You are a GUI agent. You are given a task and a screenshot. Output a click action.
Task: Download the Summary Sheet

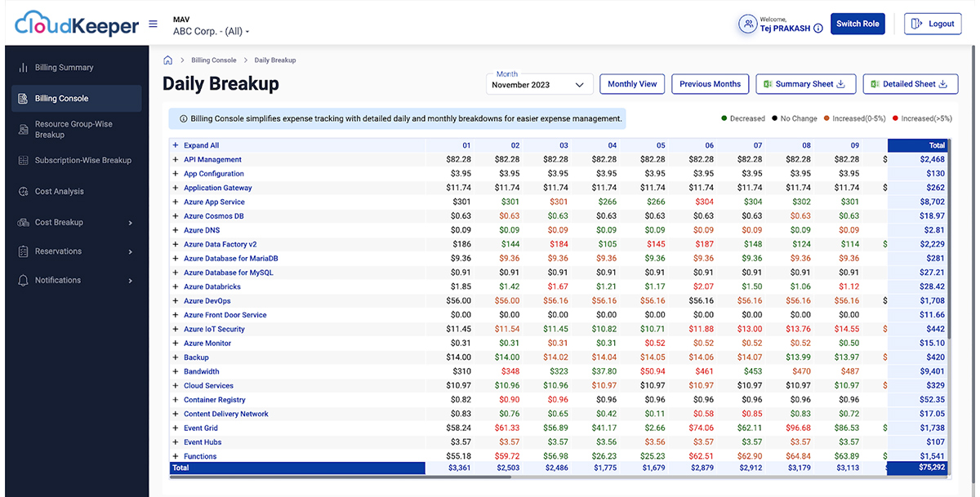pos(806,84)
